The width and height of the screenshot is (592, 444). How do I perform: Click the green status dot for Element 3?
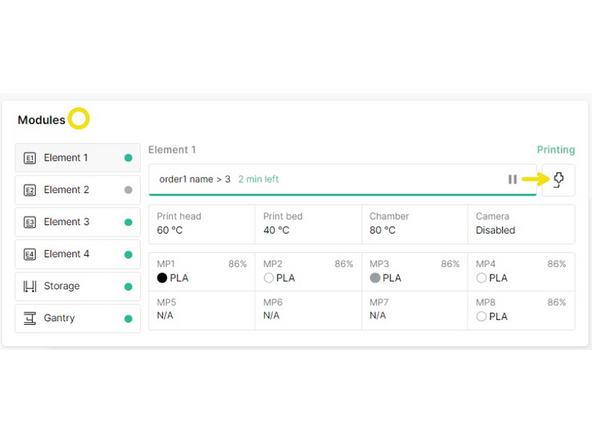click(x=128, y=222)
